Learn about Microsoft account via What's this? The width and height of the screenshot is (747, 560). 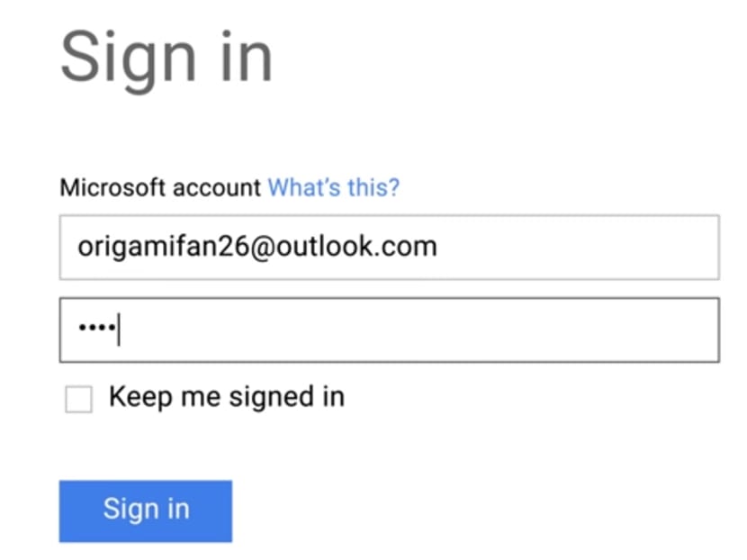[x=334, y=188]
